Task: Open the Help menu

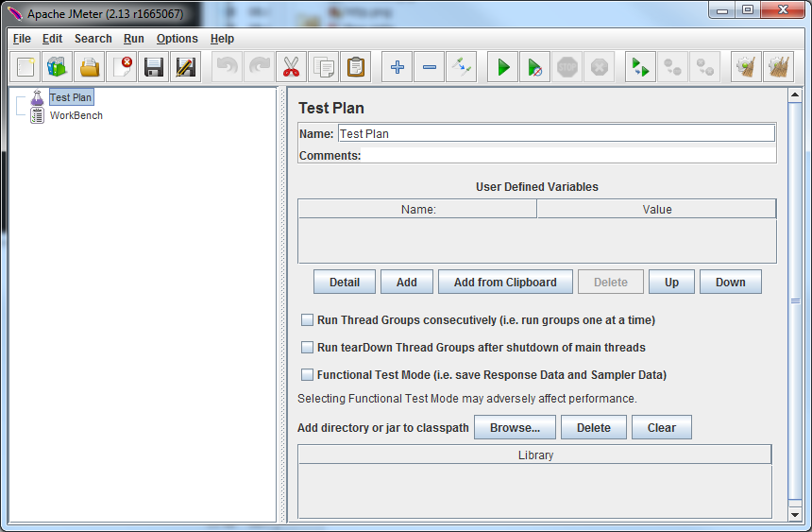Action: tap(222, 39)
